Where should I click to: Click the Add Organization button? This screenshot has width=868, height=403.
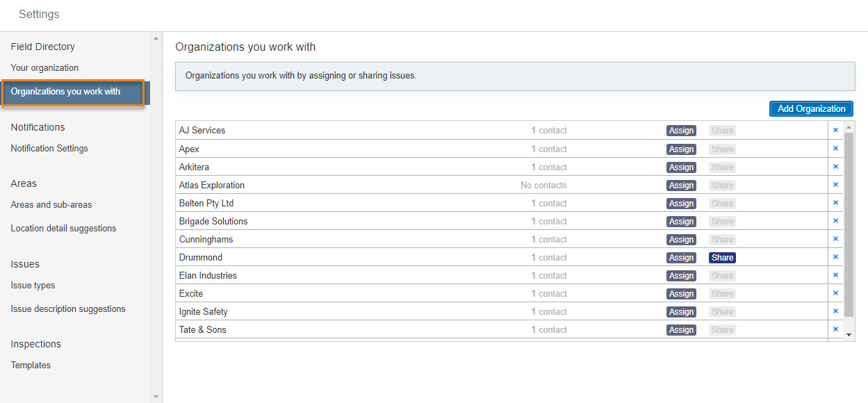[x=811, y=108]
